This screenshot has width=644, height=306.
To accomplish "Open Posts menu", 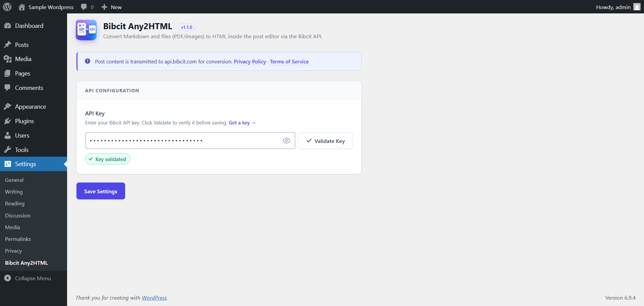I will [34, 45].
